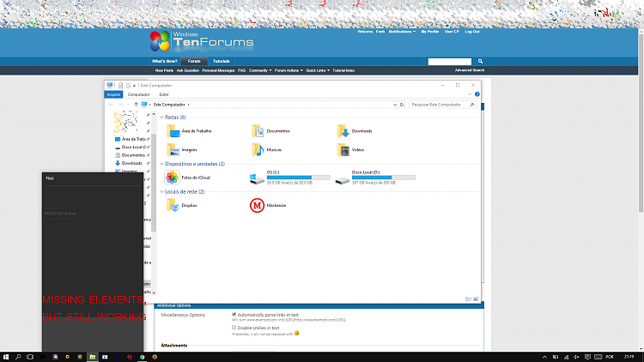Viewport: 644px width, 362px height.
Task: Click the OS (C:) usage bar
Action: point(299,178)
